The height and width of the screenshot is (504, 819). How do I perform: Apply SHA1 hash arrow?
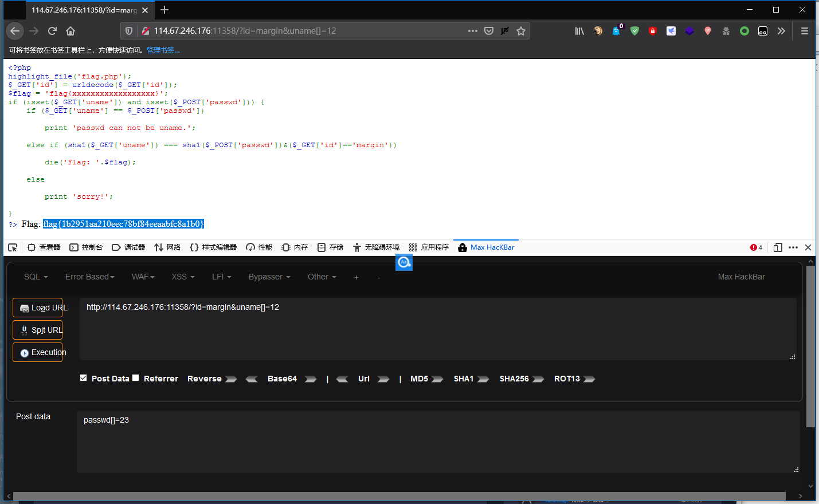click(483, 379)
